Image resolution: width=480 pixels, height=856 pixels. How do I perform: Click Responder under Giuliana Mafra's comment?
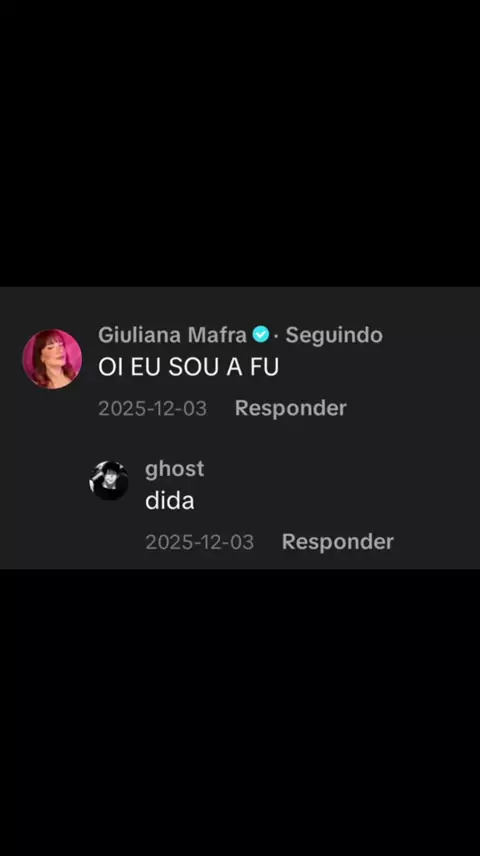pyautogui.click(x=291, y=408)
